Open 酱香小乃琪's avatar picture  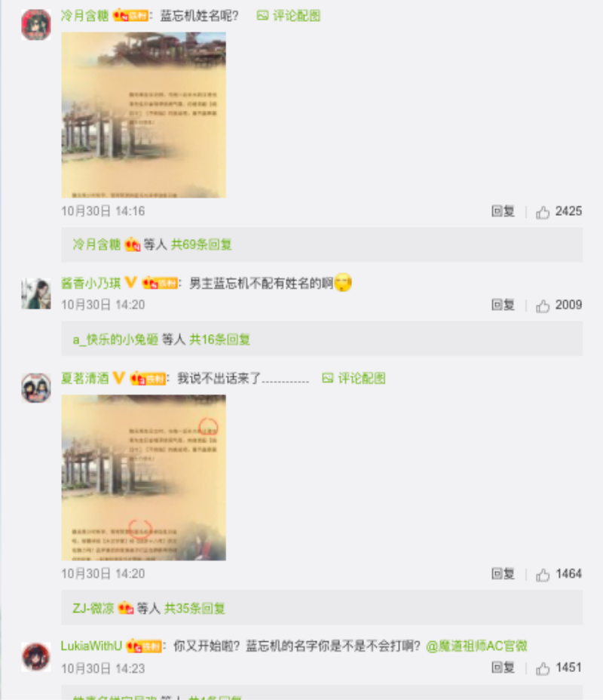[36, 293]
